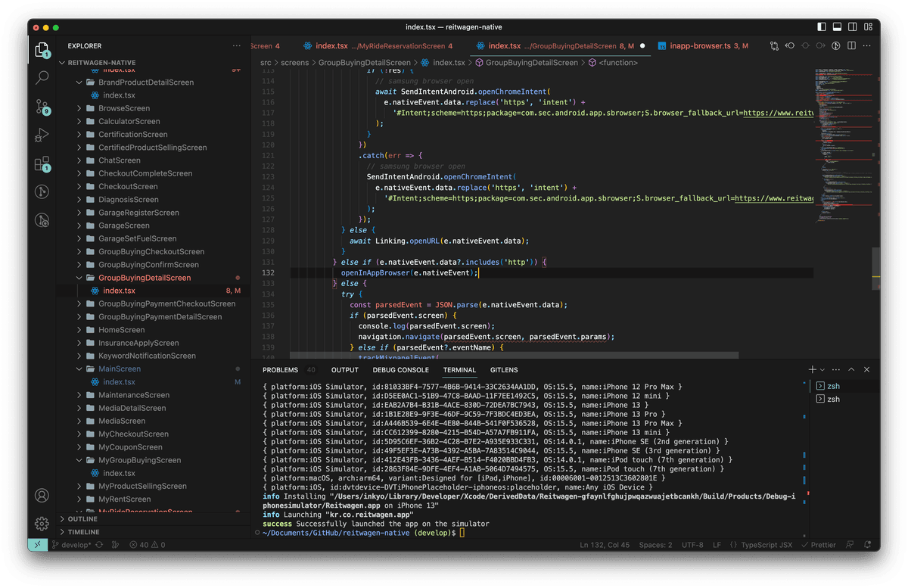Open the inapp-browser.ts editor tab
Image resolution: width=908 pixels, height=588 pixels.
point(702,46)
